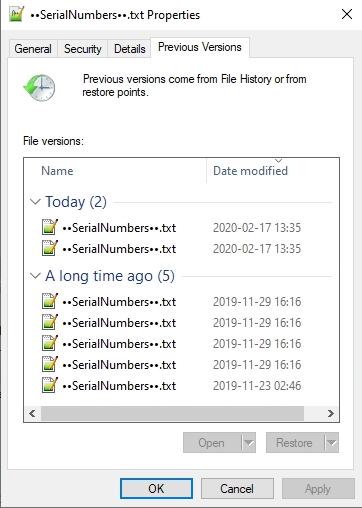Switch to the Security tab
362x508 pixels.
click(83, 49)
